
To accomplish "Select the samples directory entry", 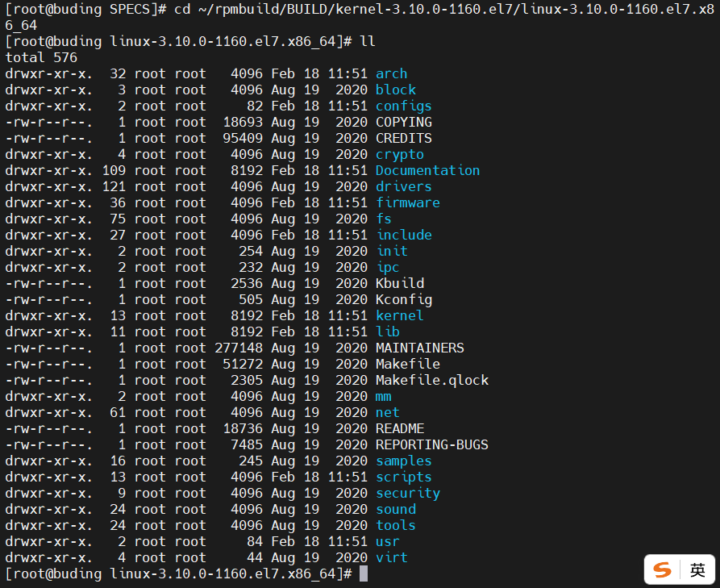I will pyautogui.click(x=404, y=461).
